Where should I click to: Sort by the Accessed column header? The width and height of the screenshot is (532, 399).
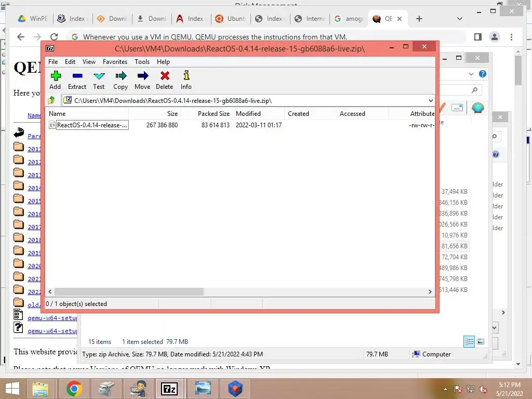tap(362, 114)
